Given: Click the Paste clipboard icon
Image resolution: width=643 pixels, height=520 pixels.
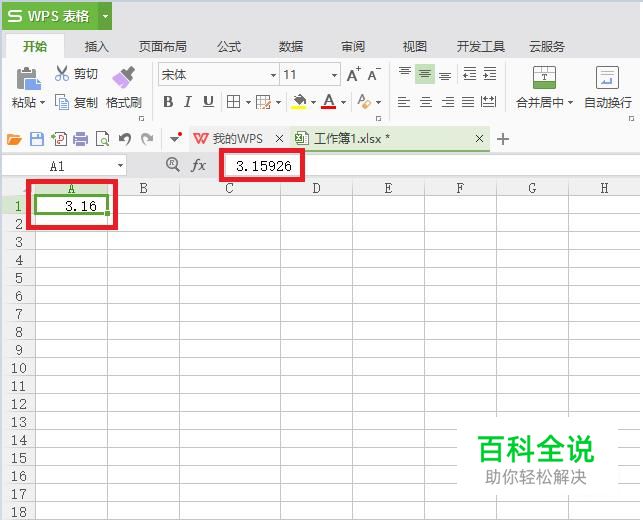Looking at the screenshot, I should coord(28,78).
